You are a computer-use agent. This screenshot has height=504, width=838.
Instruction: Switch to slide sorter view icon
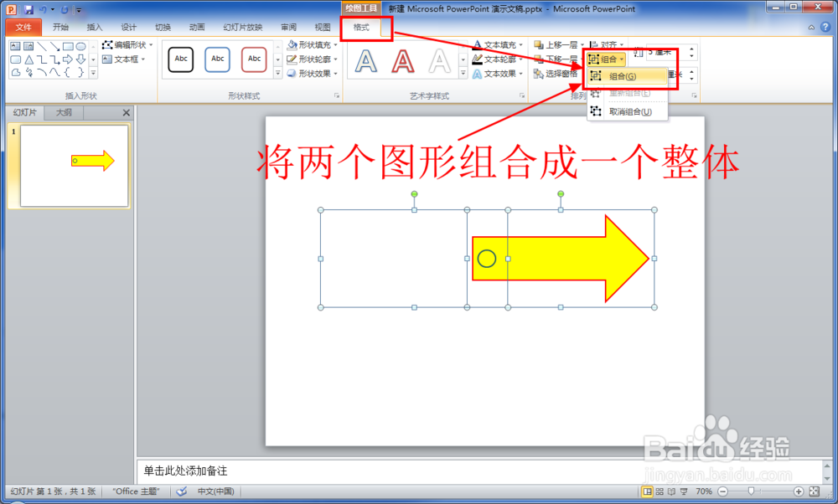click(x=660, y=491)
